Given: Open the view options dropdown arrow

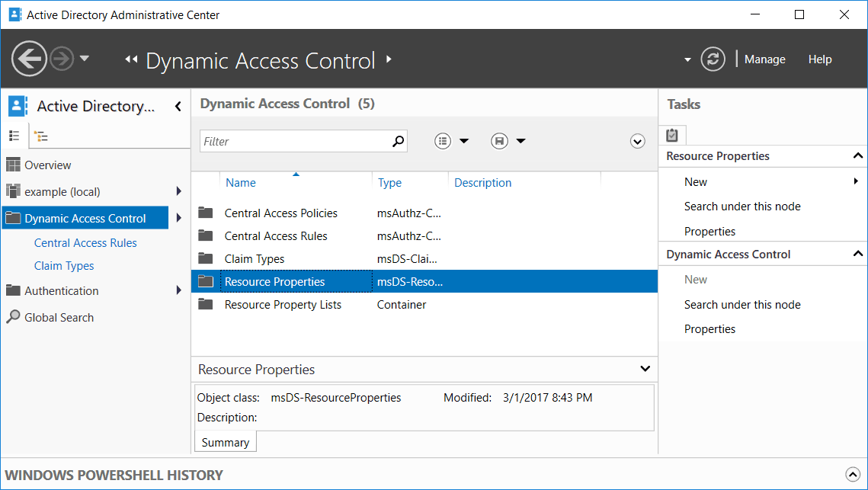Looking at the screenshot, I should click(464, 141).
